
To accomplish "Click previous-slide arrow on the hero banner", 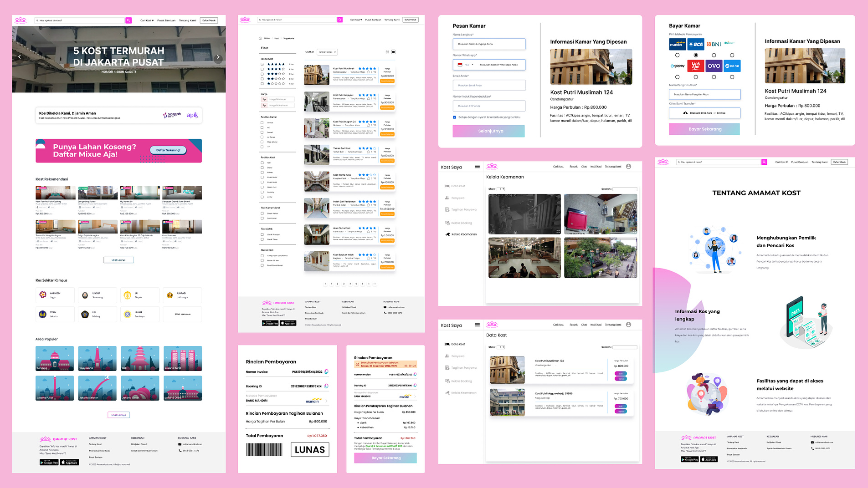I will (x=20, y=57).
